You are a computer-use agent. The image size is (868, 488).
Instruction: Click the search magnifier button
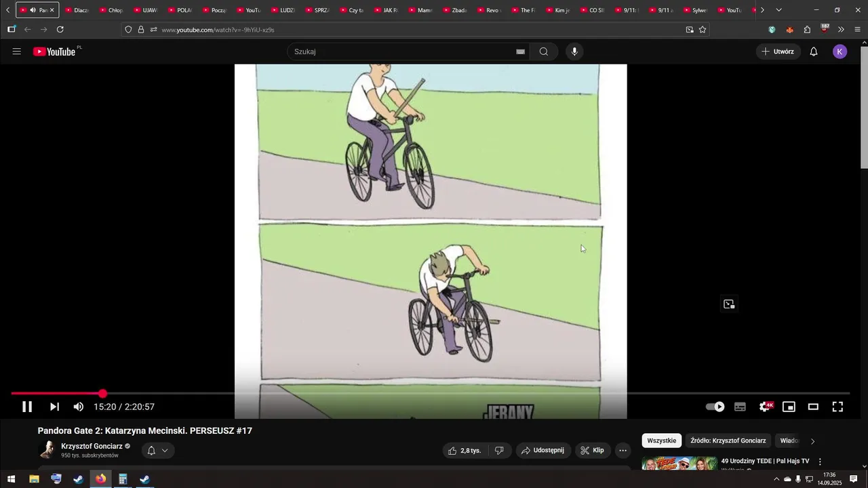pos(544,52)
